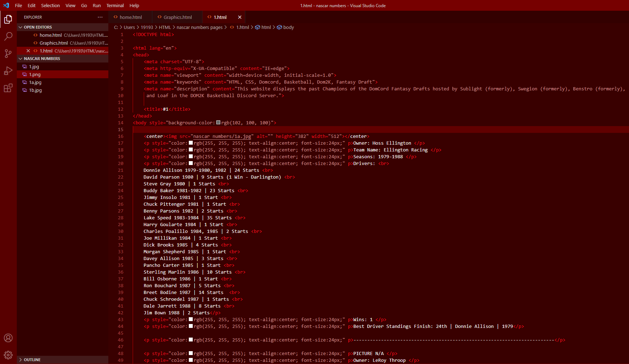Open the Manage gear icon
Image resolution: width=629 pixels, height=364 pixels.
pos(8,355)
